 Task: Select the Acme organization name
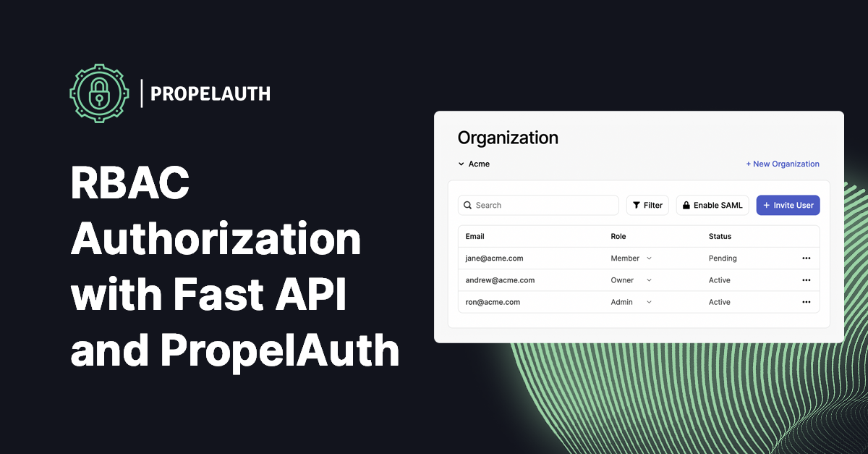coord(479,164)
